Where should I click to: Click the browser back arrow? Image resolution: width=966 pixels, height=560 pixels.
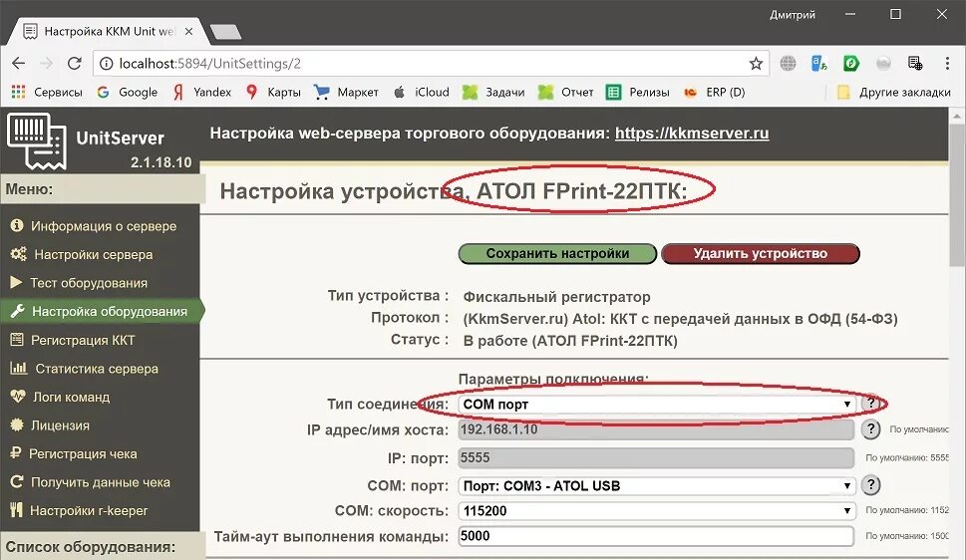point(19,64)
